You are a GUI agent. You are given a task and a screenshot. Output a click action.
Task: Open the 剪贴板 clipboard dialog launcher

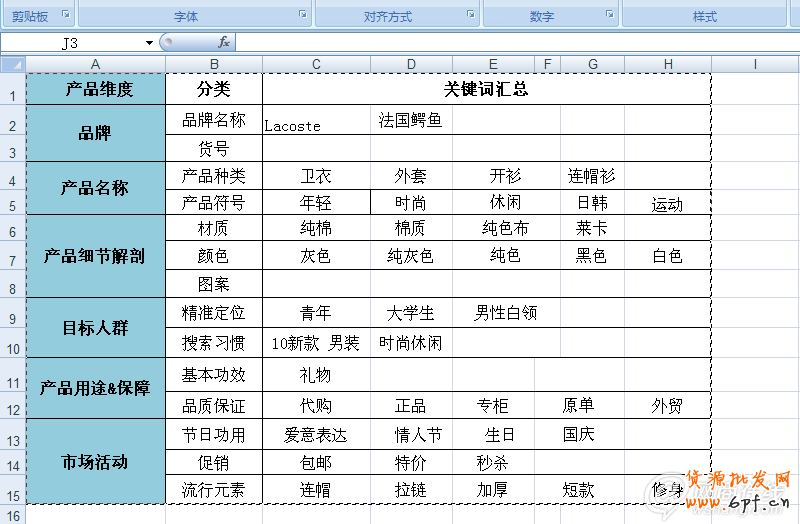pos(66,14)
